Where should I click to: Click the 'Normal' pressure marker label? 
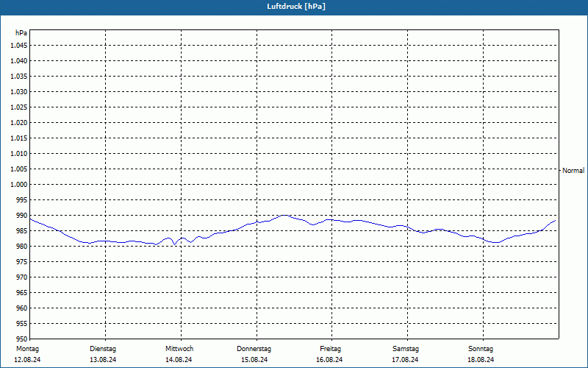(573, 171)
